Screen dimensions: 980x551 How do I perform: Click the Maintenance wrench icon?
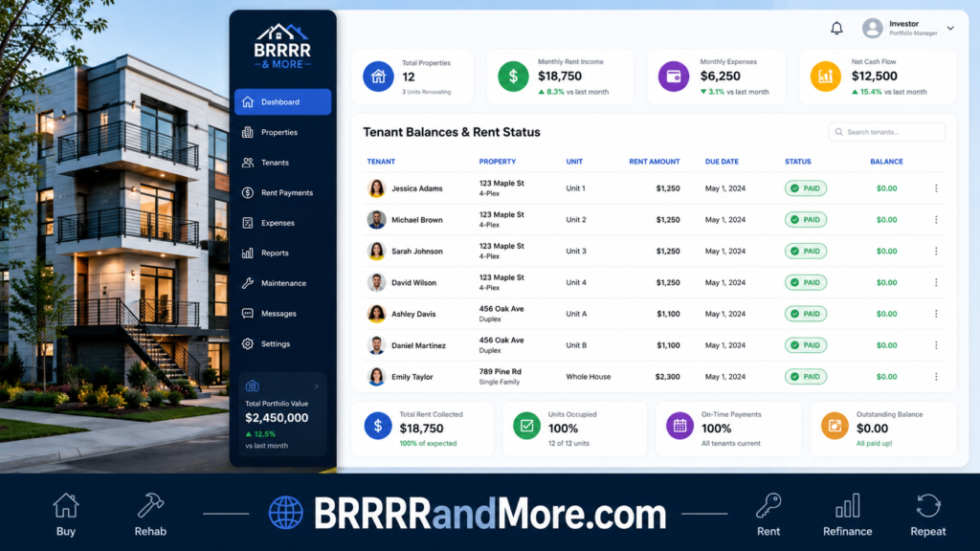tap(248, 283)
